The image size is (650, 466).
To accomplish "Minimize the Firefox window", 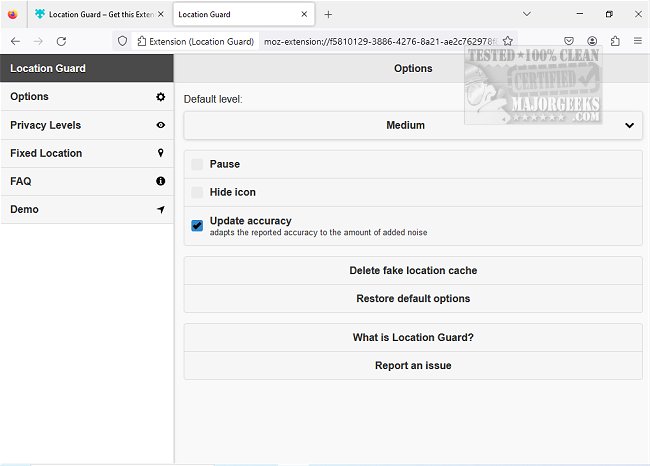I will pos(580,14).
